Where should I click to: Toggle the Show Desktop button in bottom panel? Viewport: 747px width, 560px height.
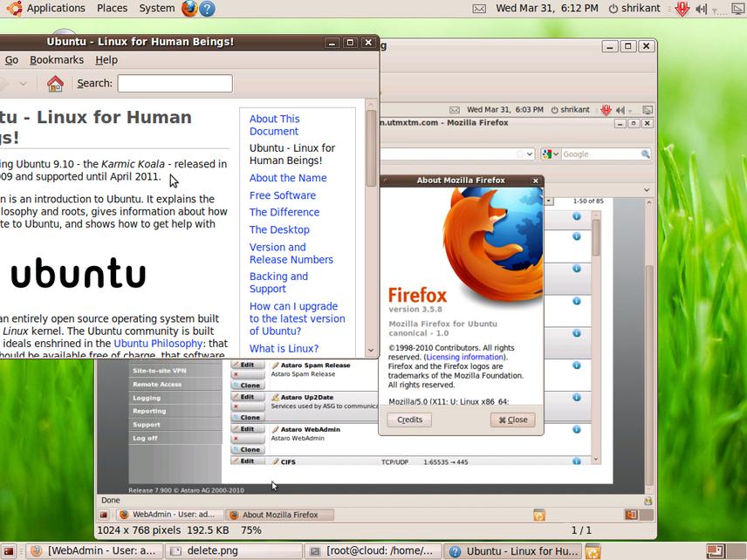(x=10, y=551)
